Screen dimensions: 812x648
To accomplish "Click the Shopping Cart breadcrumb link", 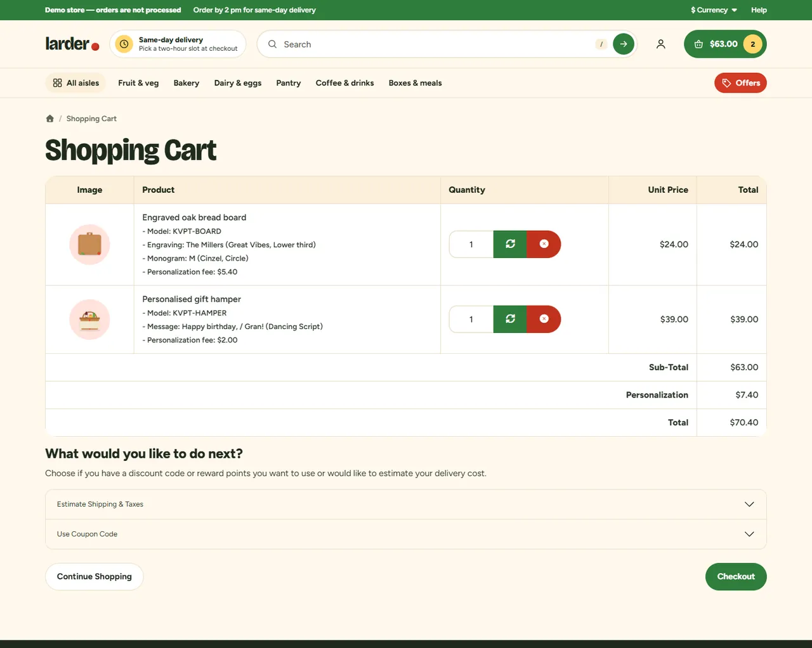I will click(91, 119).
